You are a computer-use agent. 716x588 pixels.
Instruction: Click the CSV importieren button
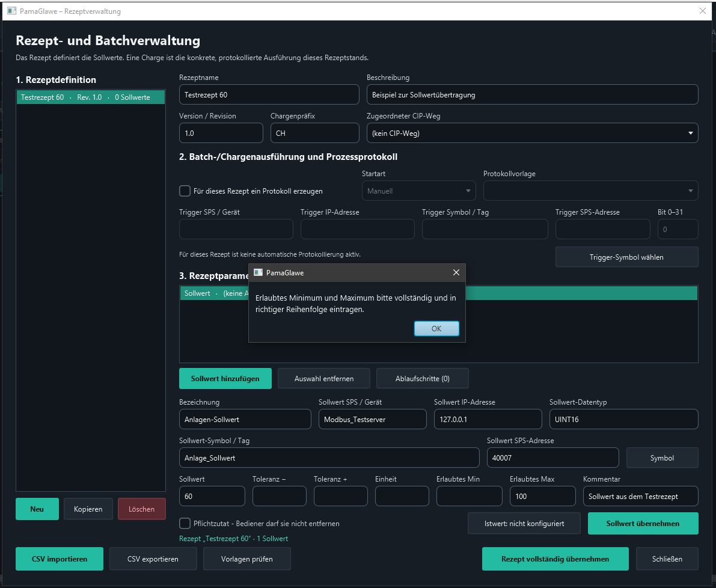click(x=60, y=559)
